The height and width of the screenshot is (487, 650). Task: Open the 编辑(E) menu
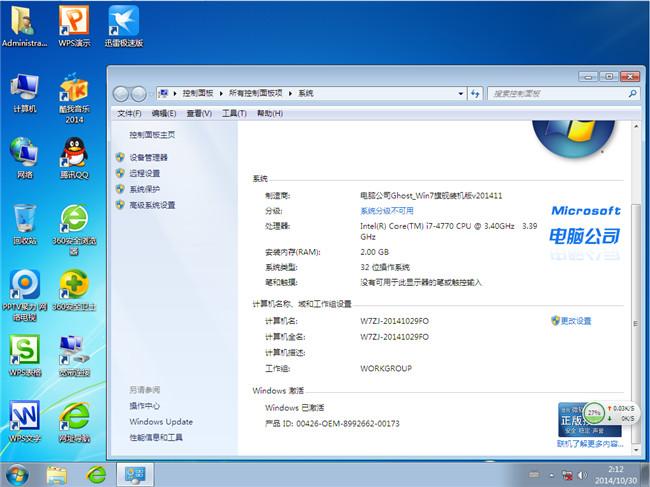(x=164, y=113)
